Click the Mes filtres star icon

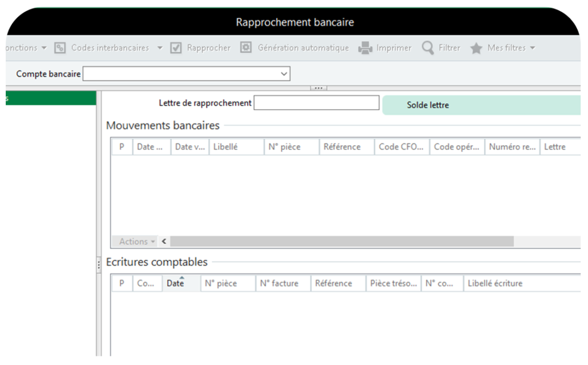click(476, 48)
